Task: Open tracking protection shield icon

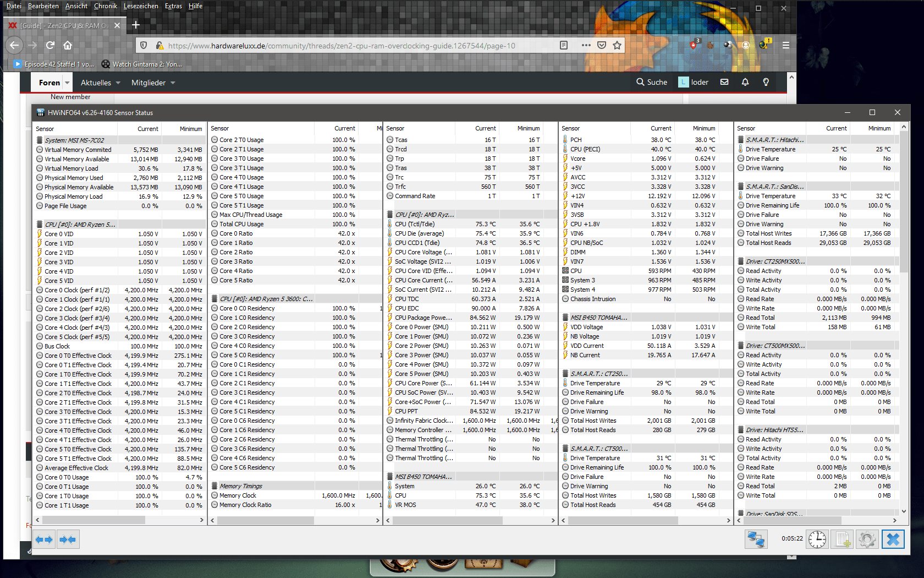Action: click(x=144, y=45)
